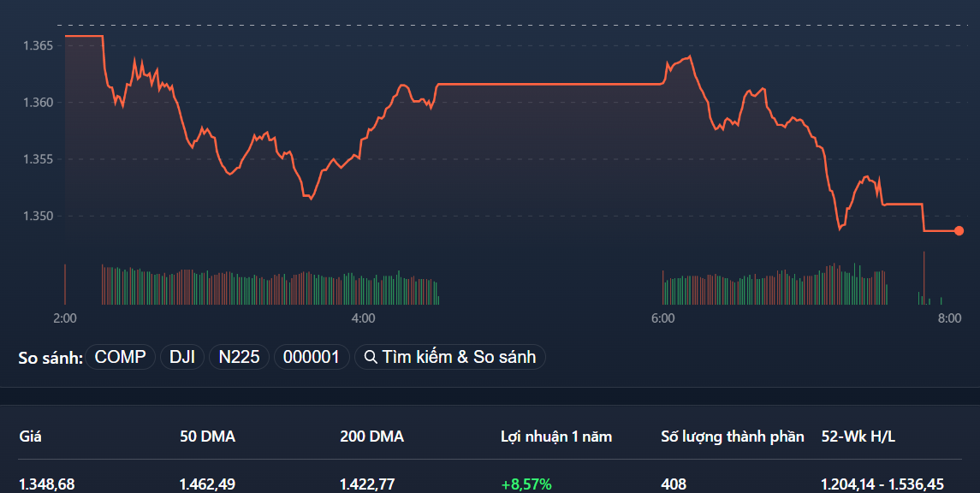Add COMP index to comparison
The height and width of the screenshot is (493, 980).
(119, 357)
